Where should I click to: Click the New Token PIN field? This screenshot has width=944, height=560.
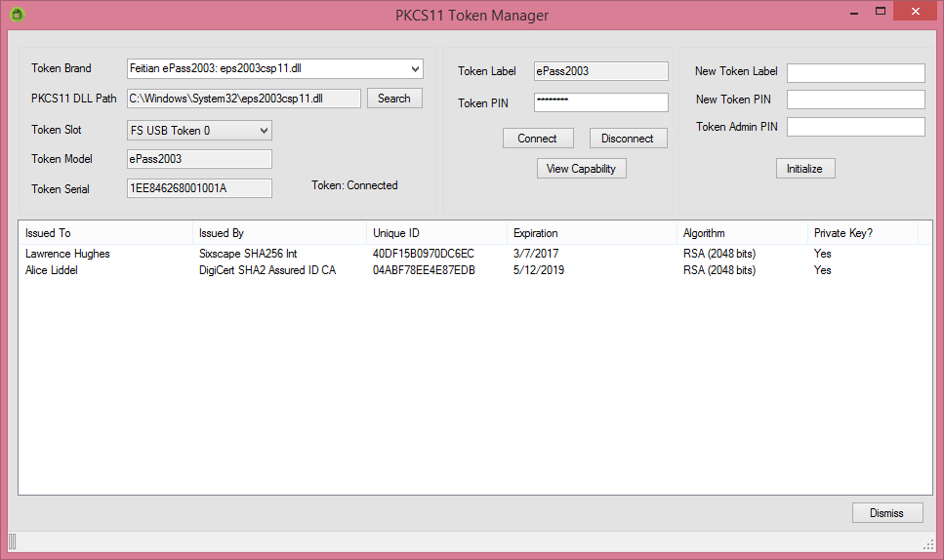click(855, 100)
